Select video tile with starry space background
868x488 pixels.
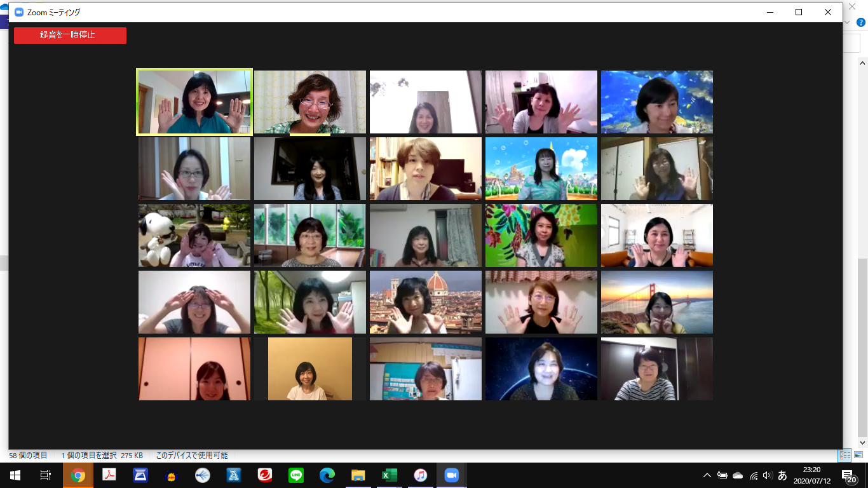pos(541,369)
